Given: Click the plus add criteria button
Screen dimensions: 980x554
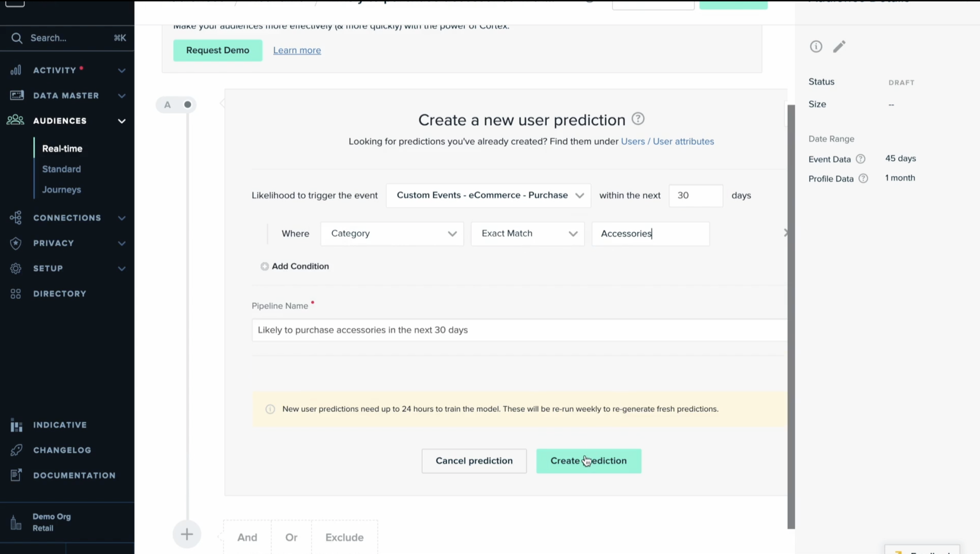Looking at the screenshot, I should click(187, 534).
